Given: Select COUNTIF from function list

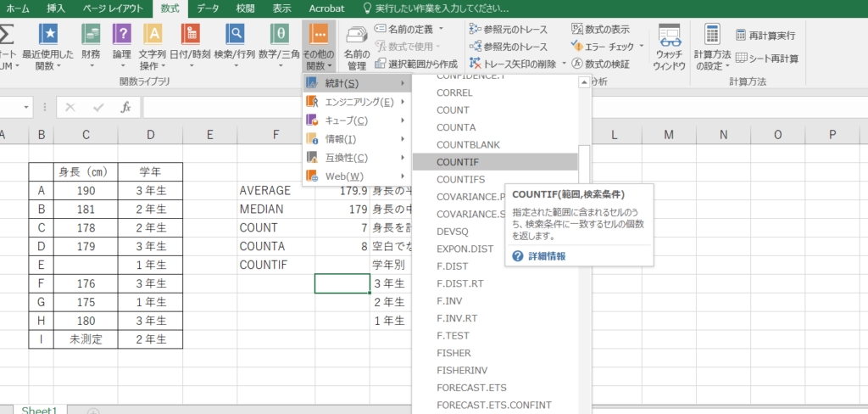Looking at the screenshot, I should (x=495, y=162).
